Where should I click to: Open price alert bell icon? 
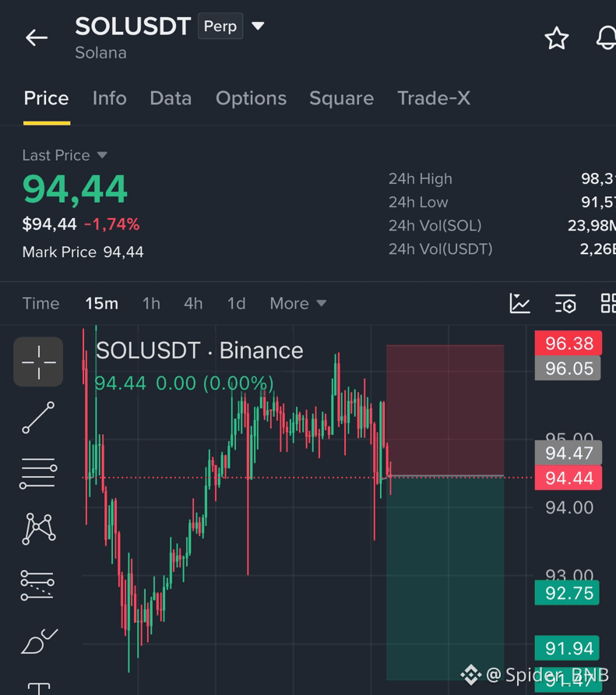[x=607, y=38]
